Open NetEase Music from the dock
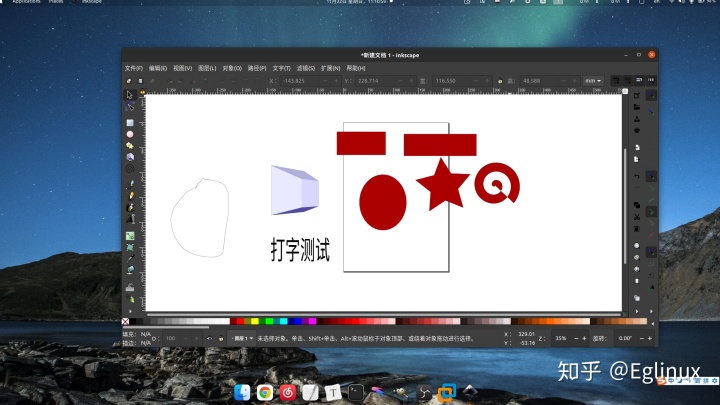Screen dimensions: 720x405 coord(287,393)
